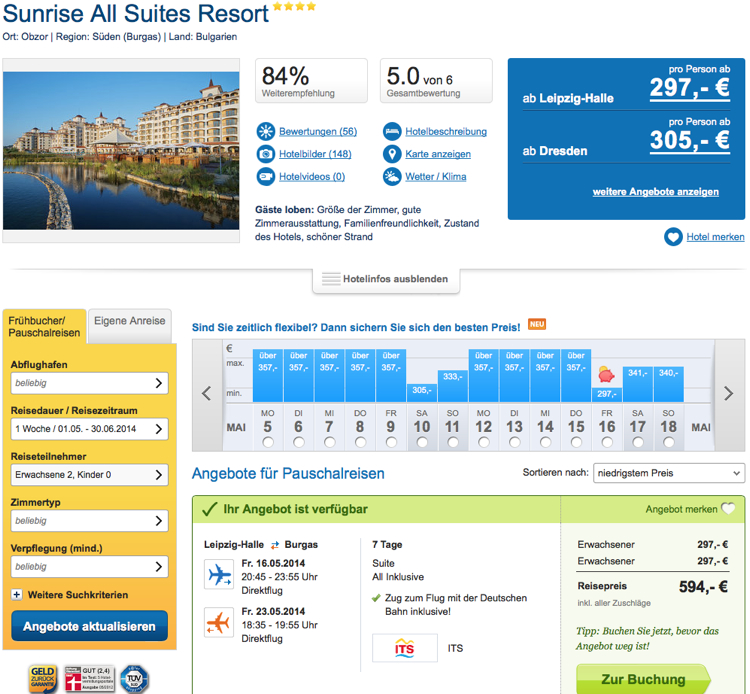
Task: Switch to Frühbucher/Pauschalreisen tab
Action: coord(44,326)
